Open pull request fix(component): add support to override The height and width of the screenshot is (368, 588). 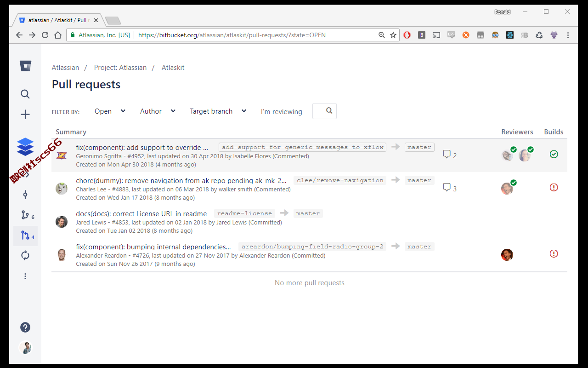(x=142, y=148)
